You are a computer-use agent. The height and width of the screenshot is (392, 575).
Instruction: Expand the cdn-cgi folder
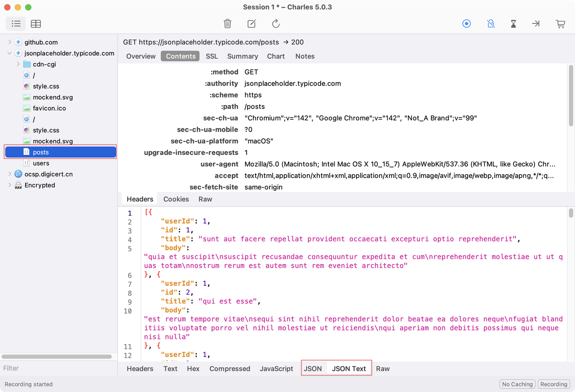coord(18,64)
